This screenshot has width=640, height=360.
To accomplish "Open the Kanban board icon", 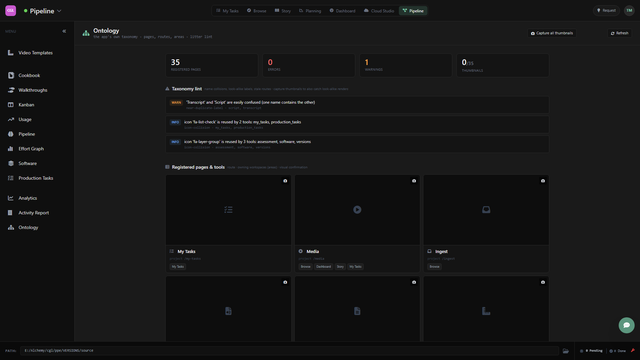I will [11, 104].
